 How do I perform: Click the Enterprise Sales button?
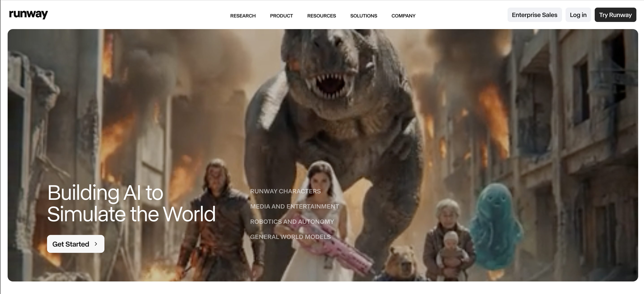534,15
